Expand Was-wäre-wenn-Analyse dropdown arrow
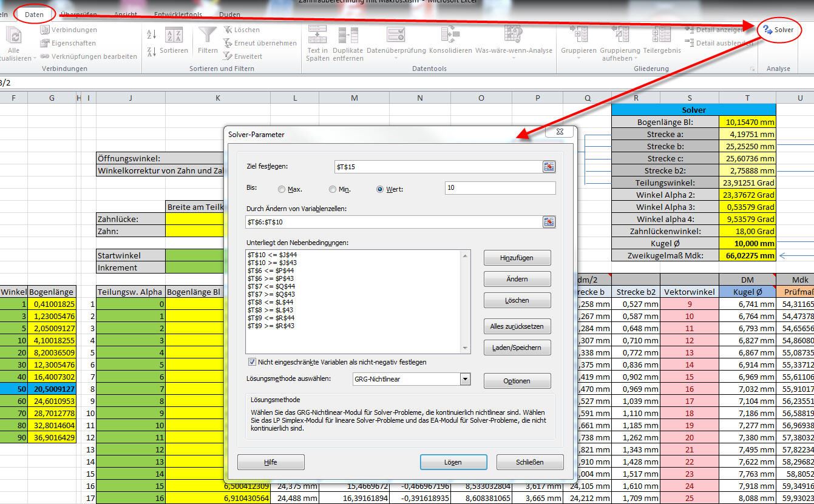814x504 pixels. coord(514,59)
